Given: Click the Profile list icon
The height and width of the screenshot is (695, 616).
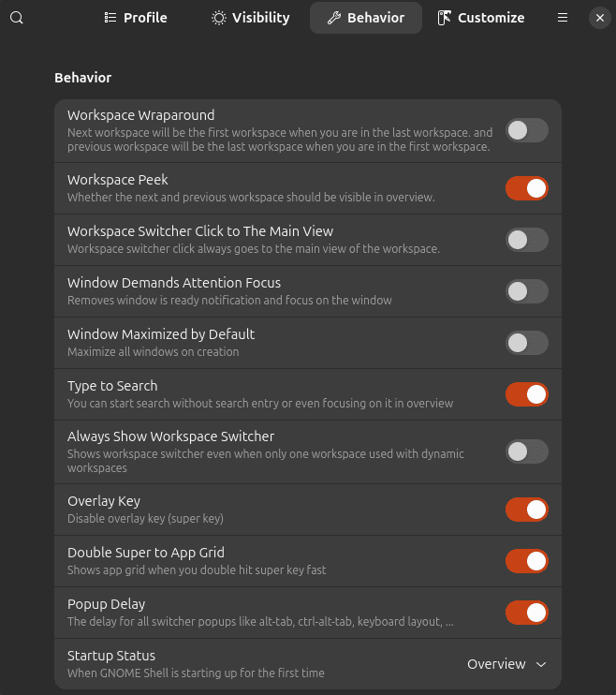Looking at the screenshot, I should tap(110, 18).
